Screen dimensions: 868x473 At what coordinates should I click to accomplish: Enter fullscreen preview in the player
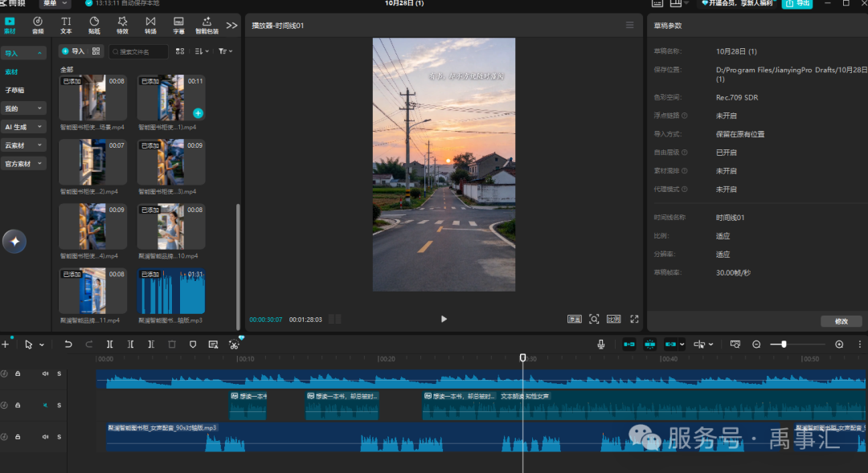(634, 319)
